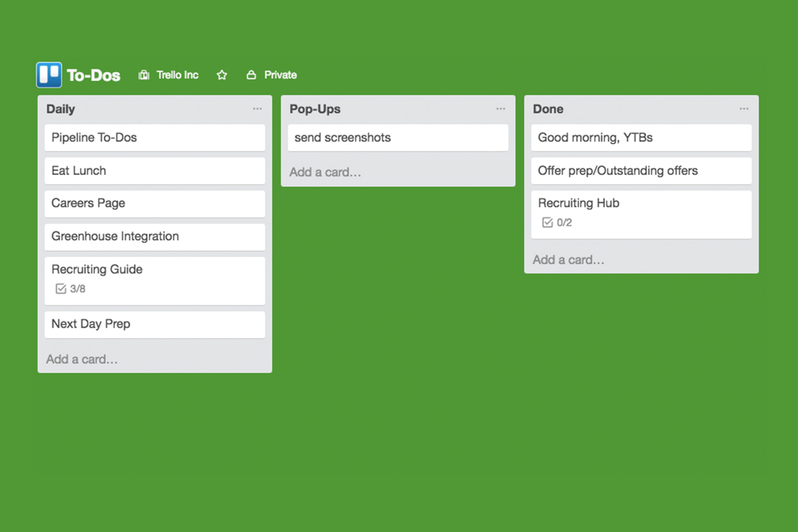Add a card to Pop-Ups list
Screen dimensions: 798x532
(x=325, y=172)
